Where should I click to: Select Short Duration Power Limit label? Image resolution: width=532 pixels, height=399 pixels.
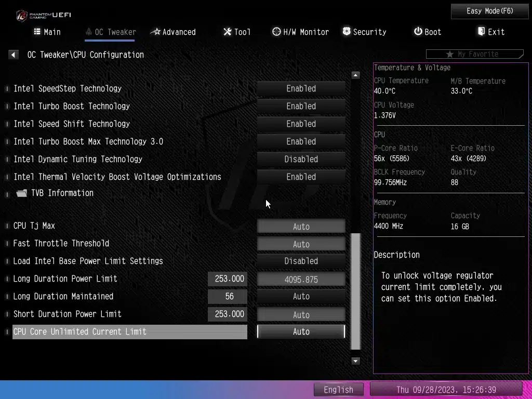67,314
